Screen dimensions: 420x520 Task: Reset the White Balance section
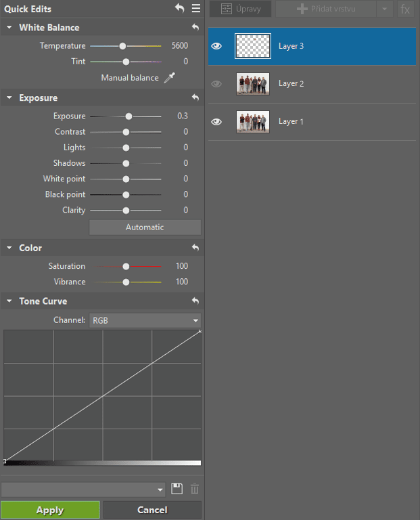coord(195,27)
